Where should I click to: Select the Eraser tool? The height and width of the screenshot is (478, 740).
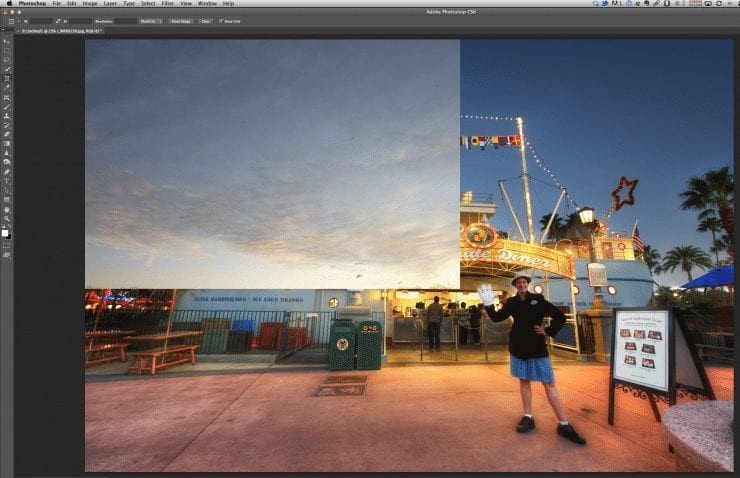tap(7, 134)
